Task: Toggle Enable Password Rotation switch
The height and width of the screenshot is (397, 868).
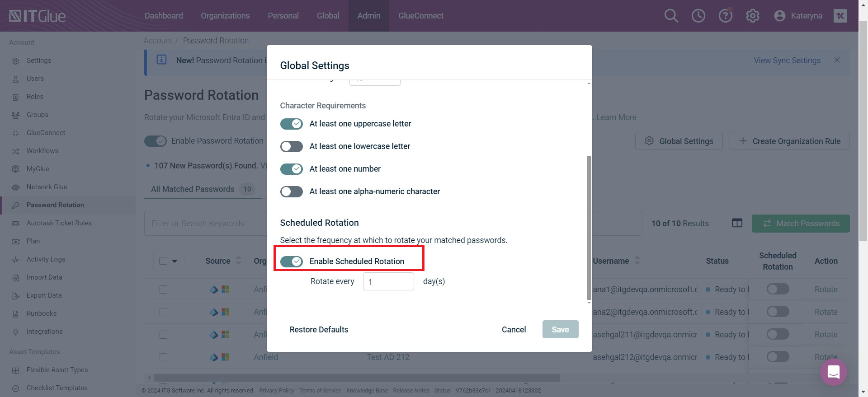Action: pyautogui.click(x=156, y=141)
